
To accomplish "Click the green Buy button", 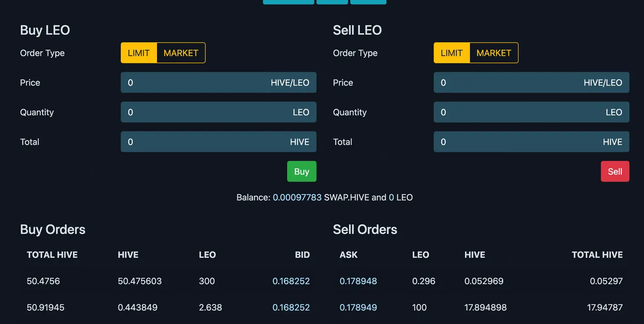I will click(x=301, y=172).
